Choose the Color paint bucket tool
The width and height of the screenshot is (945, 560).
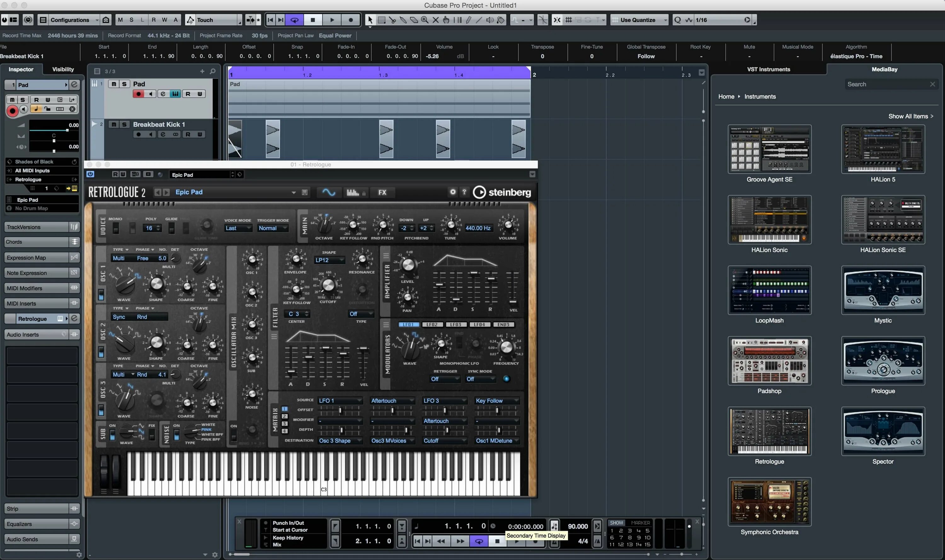tap(501, 20)
